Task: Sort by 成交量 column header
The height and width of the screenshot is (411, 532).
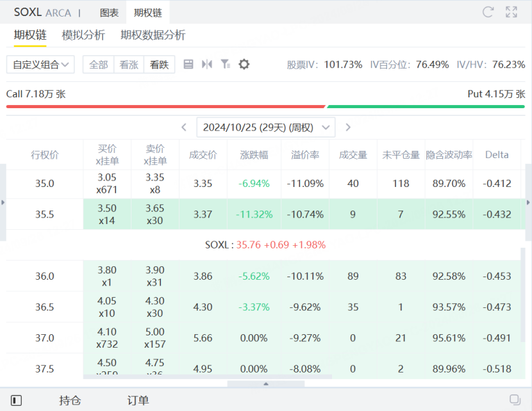Action: (x=353, y=155)
